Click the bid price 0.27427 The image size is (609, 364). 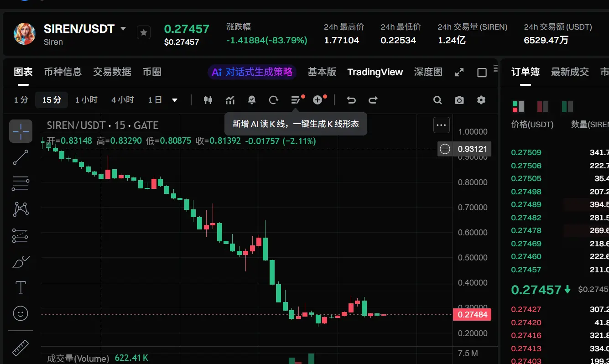tap(526, 309)
